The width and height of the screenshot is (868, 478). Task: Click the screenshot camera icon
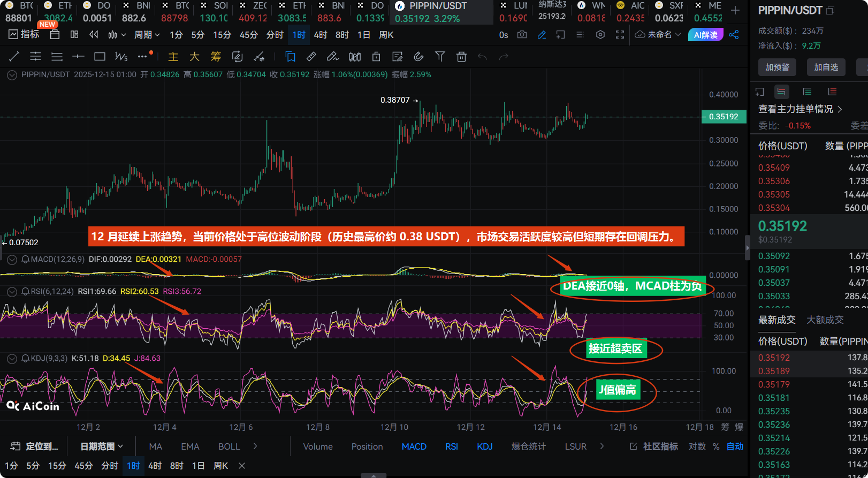point(522,35)
